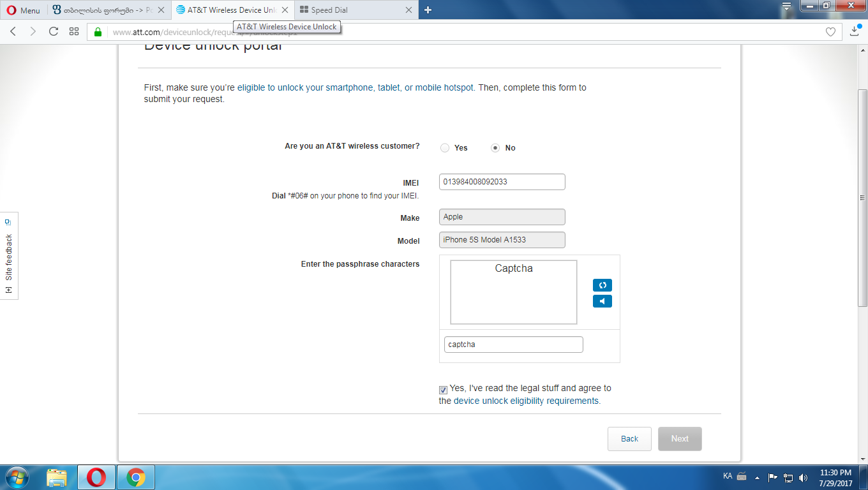Switch to the Speed Dial tab
The width and height of the screenshot is (868, 490).
point(356,10)
